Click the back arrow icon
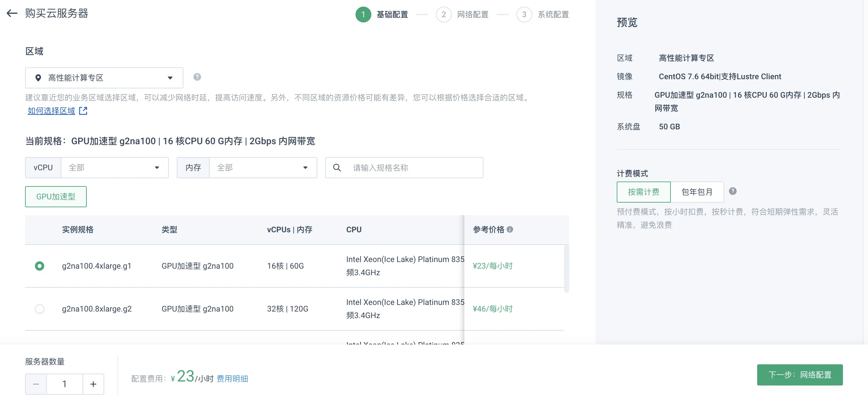868x396 pixels. pos(12,13)
